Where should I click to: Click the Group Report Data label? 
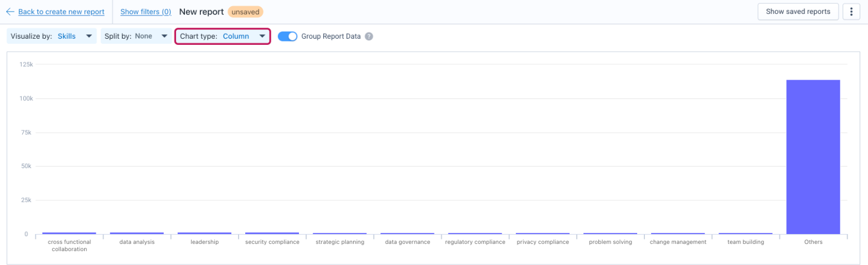331,37
